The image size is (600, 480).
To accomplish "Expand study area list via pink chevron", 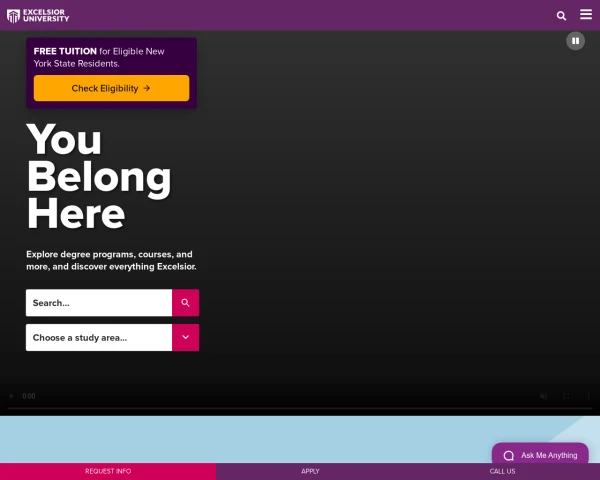I will pos(185,338).
